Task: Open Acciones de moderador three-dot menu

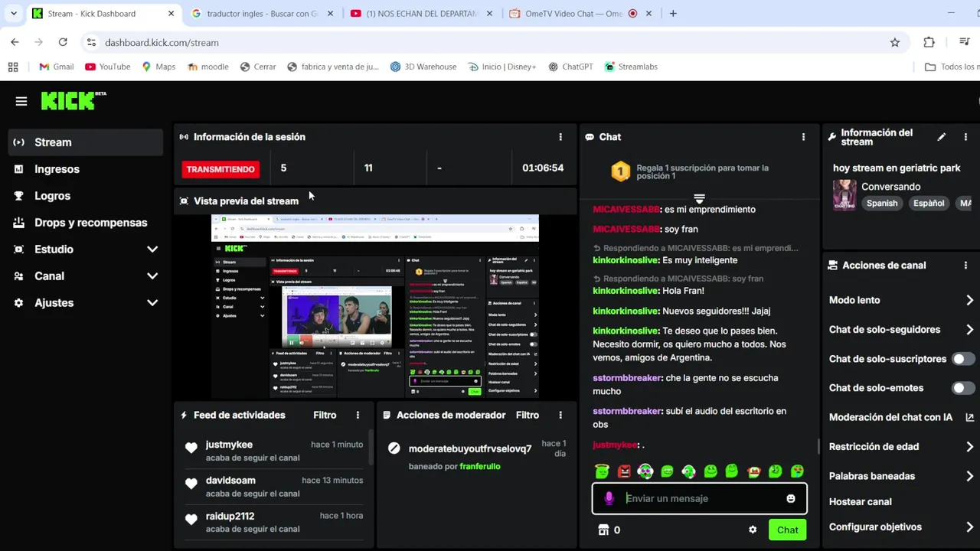Action: tap(560, 415)
